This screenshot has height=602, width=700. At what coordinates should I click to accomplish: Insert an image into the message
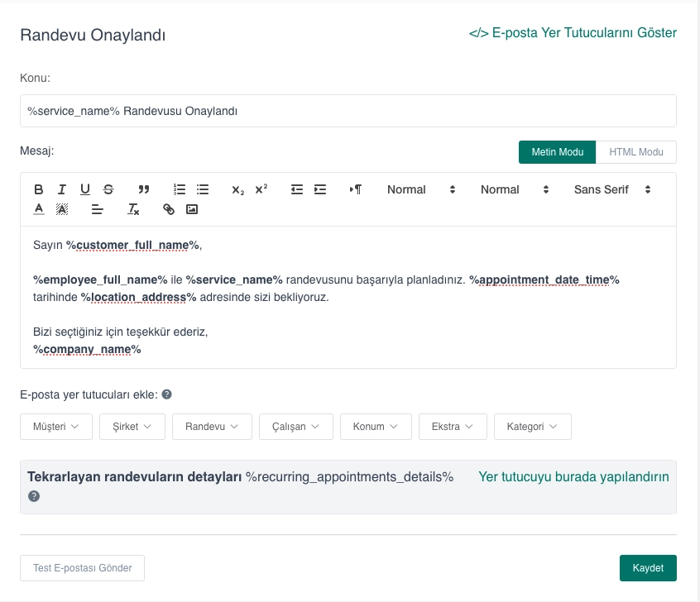coord(192,209)
